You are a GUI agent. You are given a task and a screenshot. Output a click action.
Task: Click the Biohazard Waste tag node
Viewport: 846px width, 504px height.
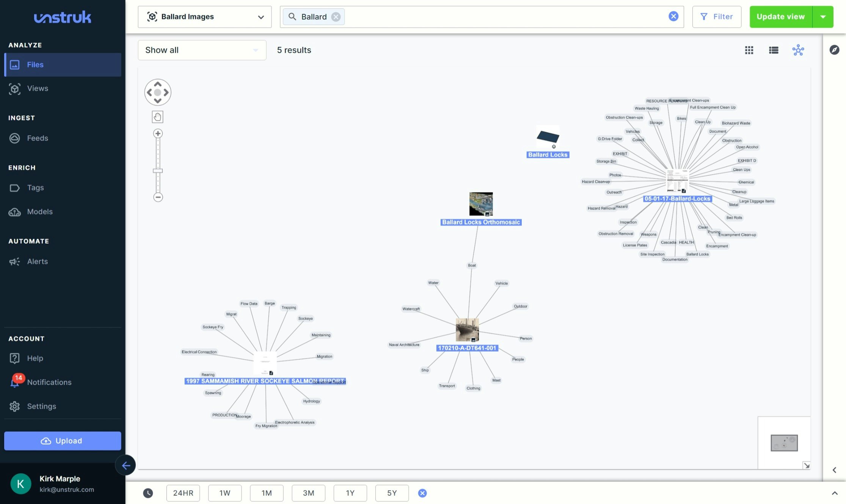[x=736, y=123]
